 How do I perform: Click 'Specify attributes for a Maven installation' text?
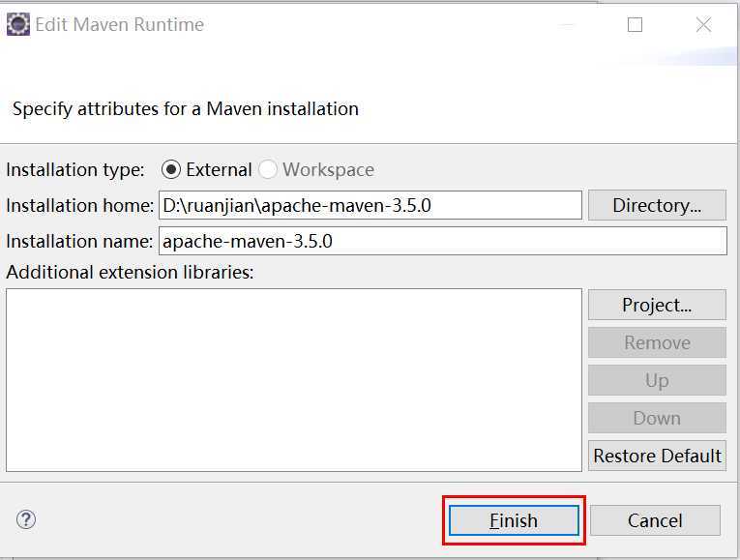[x=186, y=109]
